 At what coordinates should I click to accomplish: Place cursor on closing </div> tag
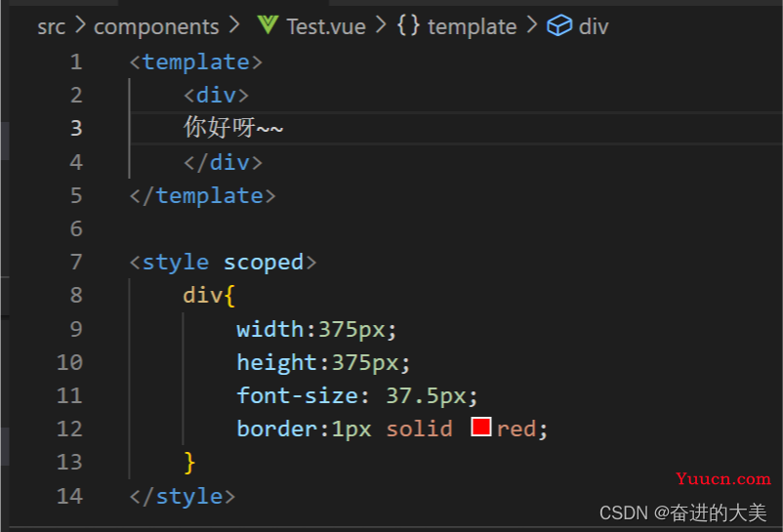(x=223, y=163)
